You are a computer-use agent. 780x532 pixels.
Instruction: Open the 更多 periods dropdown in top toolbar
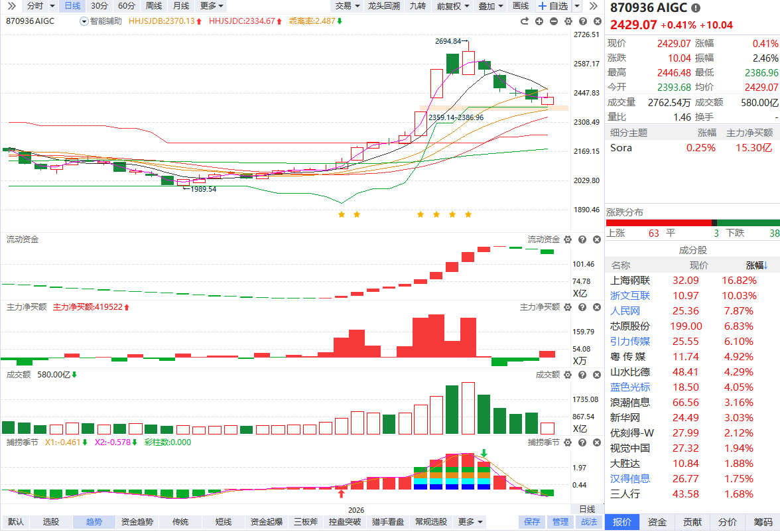coord(212,6)
